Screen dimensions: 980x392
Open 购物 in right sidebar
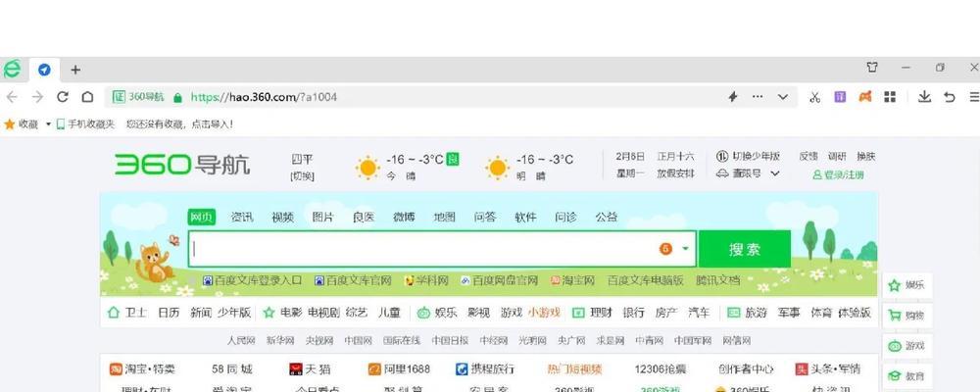[906, 316]
